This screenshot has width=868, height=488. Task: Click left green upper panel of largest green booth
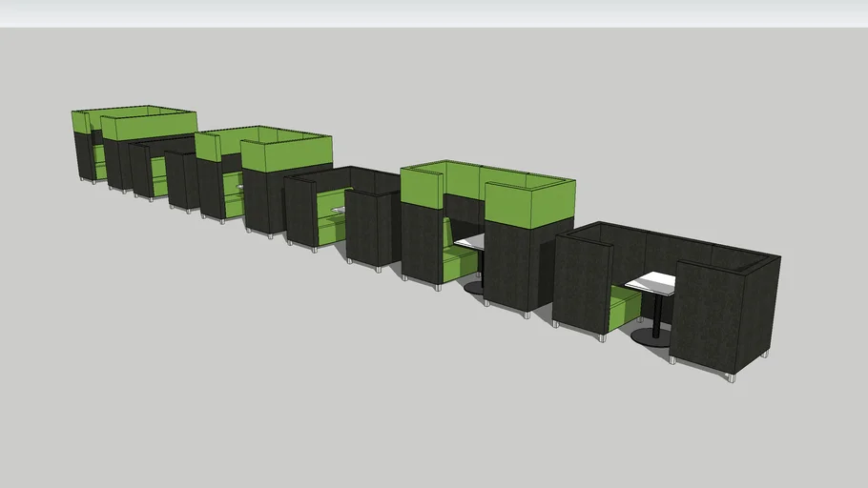[x=423, y=185]
